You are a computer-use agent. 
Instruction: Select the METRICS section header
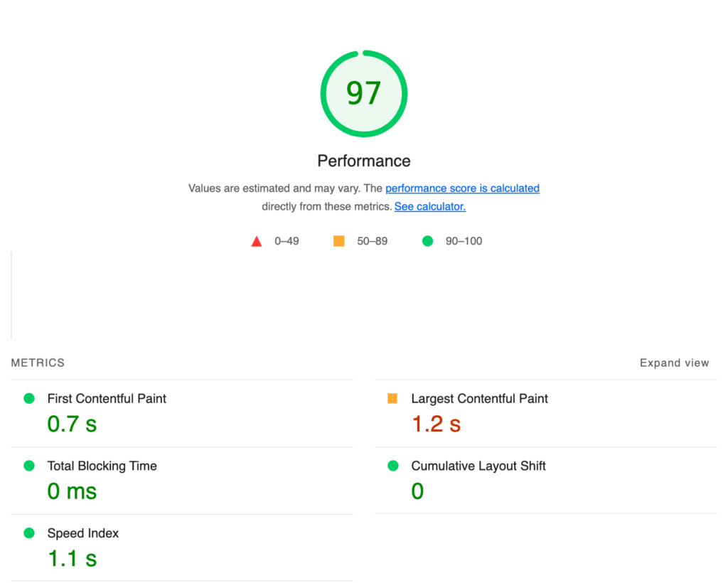tap(37, 363)
